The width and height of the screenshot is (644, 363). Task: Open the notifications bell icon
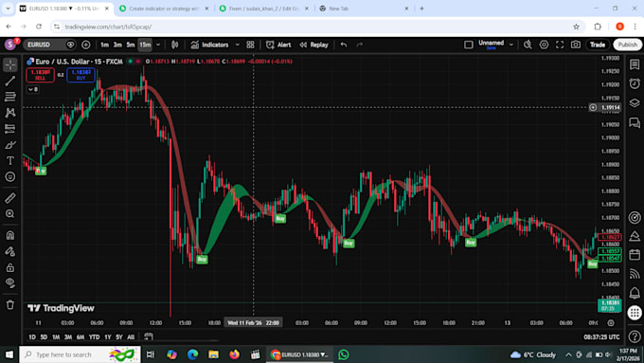click(635, 293)
